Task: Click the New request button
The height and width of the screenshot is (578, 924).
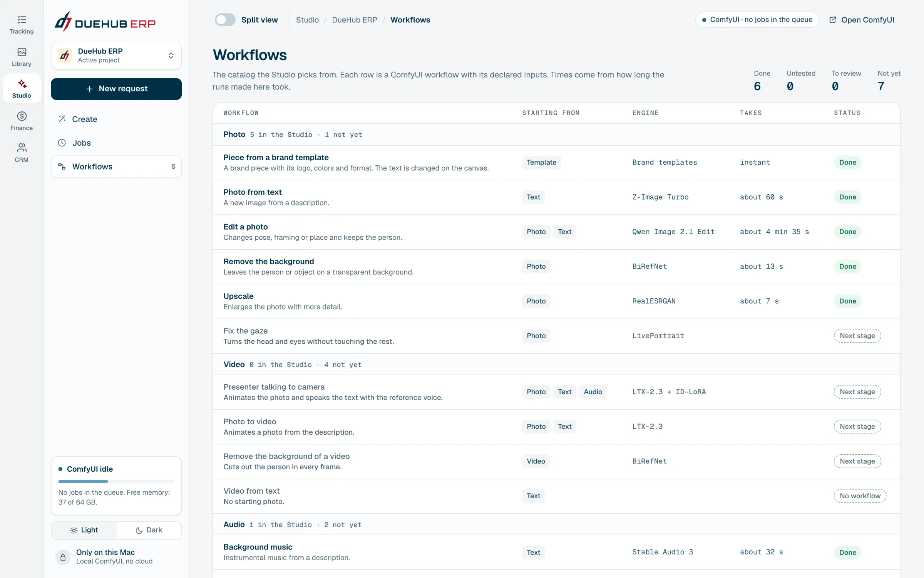Action: coord(116,89)
